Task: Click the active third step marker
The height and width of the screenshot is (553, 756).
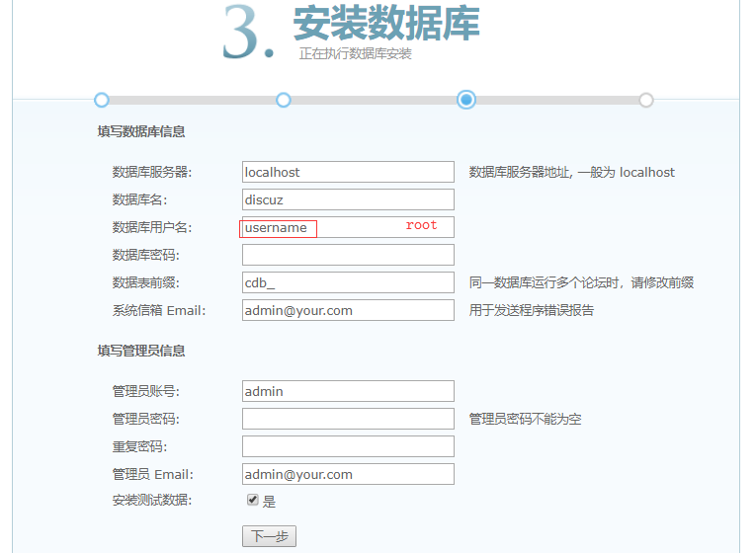Action: pos(466,100)
